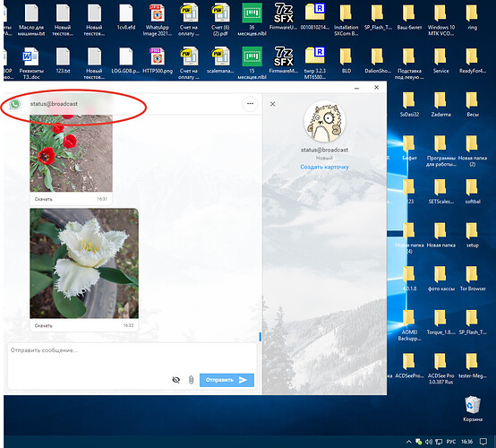Click the Создать карточку link
Viewport: 496px width, 448px height.
(x=324, y=167)
